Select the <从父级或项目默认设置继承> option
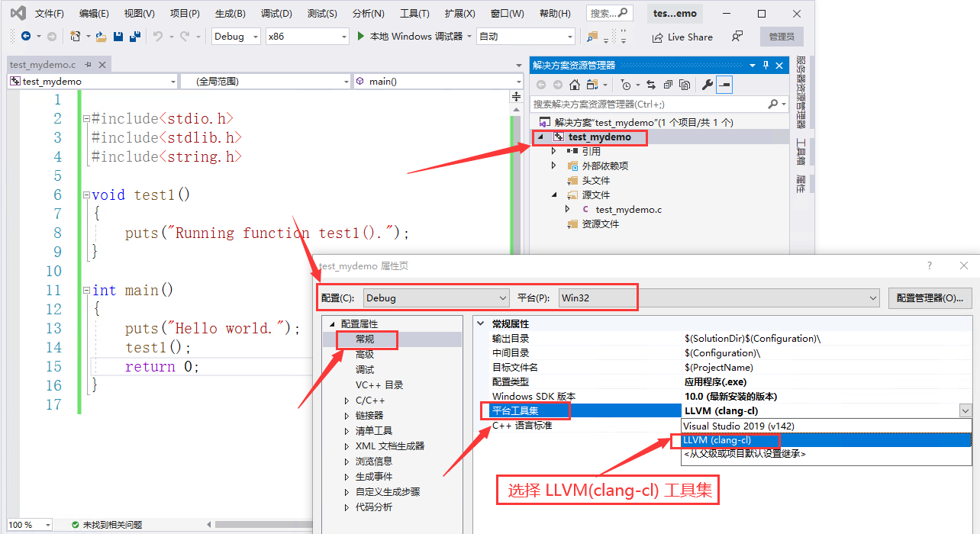The width and height of the screenshot is (980, 534). pyautogui.click(x=827, y=454)
